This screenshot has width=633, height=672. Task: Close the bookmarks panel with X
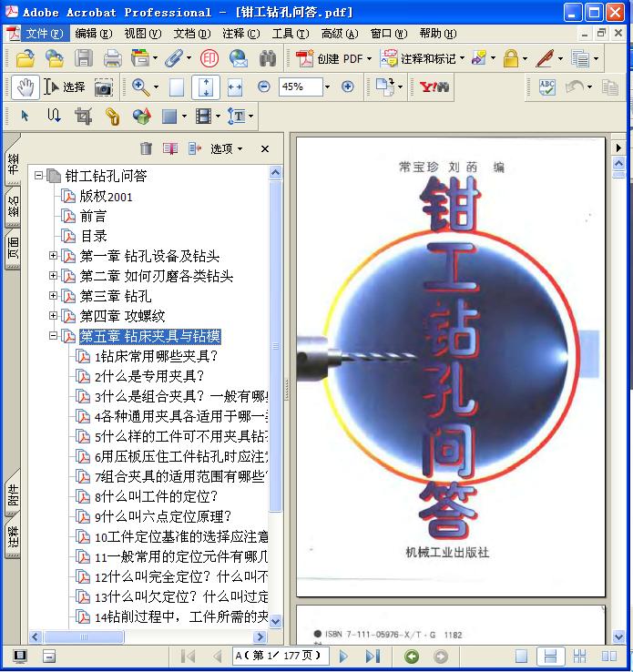click(265, 148)
